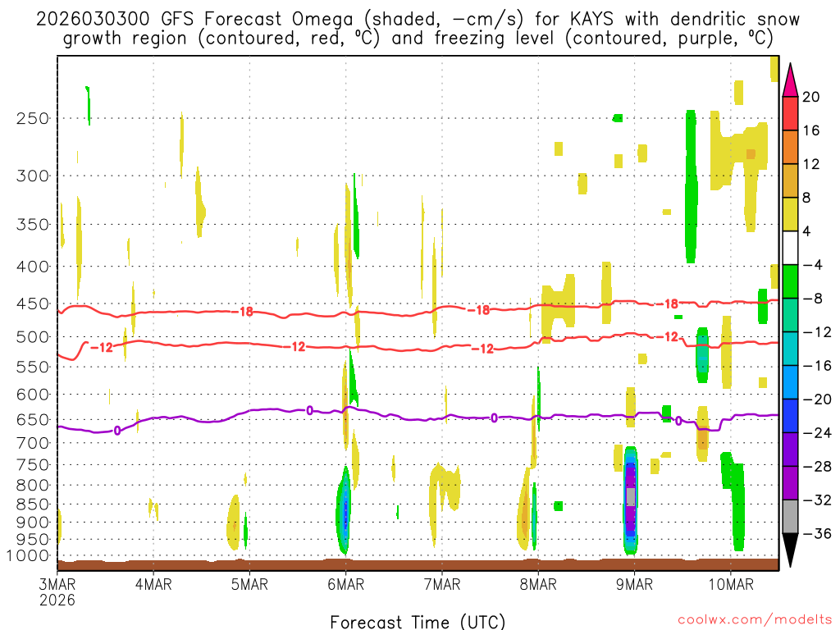Click the 6MAR time axis label
Image resolution: width=840 pixels, height=630 pixels.
(x=345, y=584)
